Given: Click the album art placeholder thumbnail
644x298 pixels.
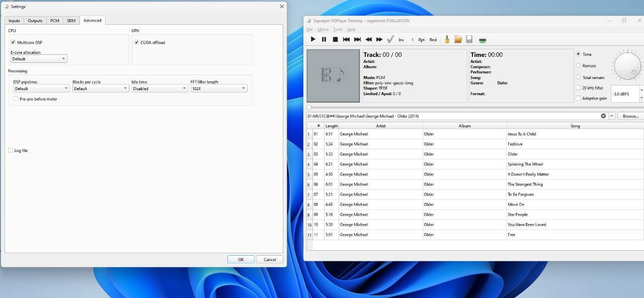Looking at the screenshot, I should [333, 76].
